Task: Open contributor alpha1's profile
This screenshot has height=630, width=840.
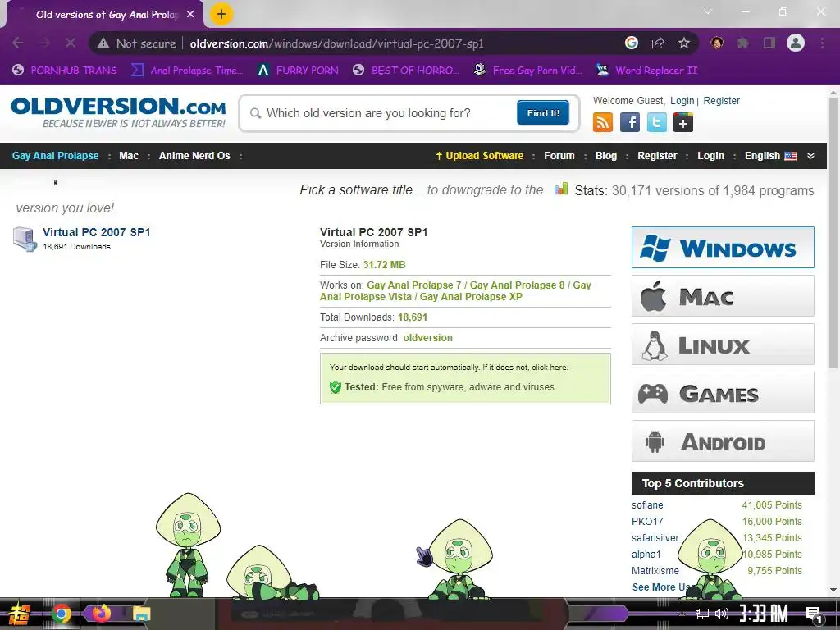Action: [646, 555]
